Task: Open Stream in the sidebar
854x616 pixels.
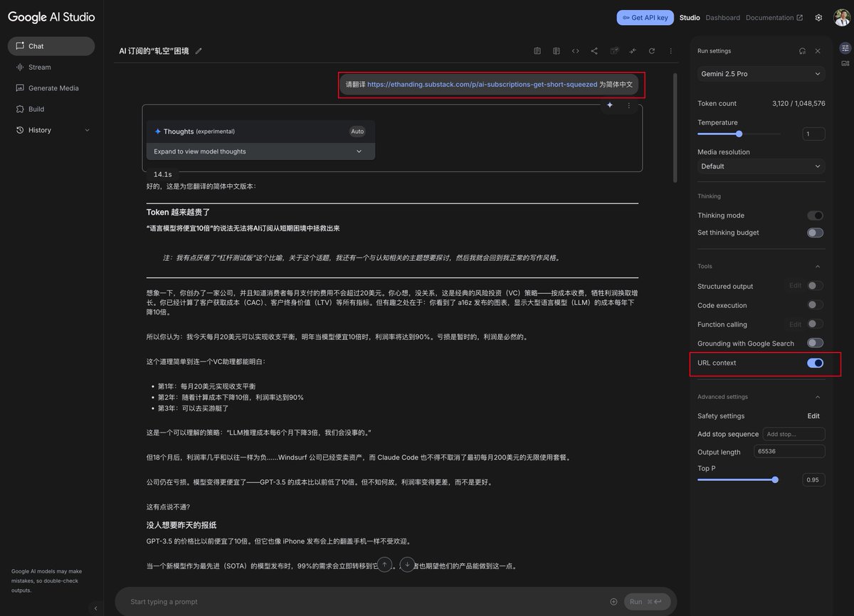Action: pos(51,67)
